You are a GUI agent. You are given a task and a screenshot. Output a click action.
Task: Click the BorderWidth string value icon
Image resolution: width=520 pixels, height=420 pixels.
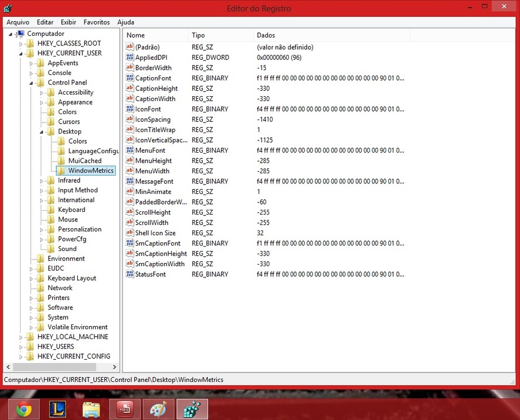pos(130,68)
